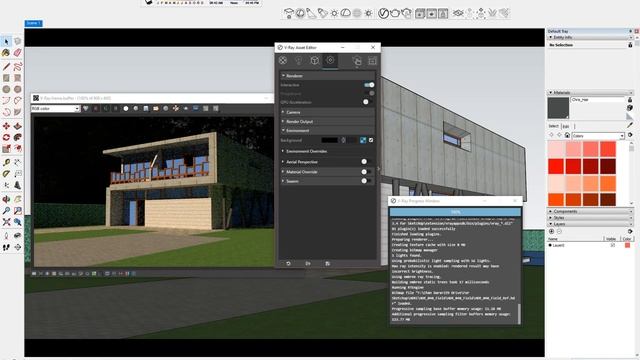Switch to Select tab in Materials

click(x=553, y=126)
